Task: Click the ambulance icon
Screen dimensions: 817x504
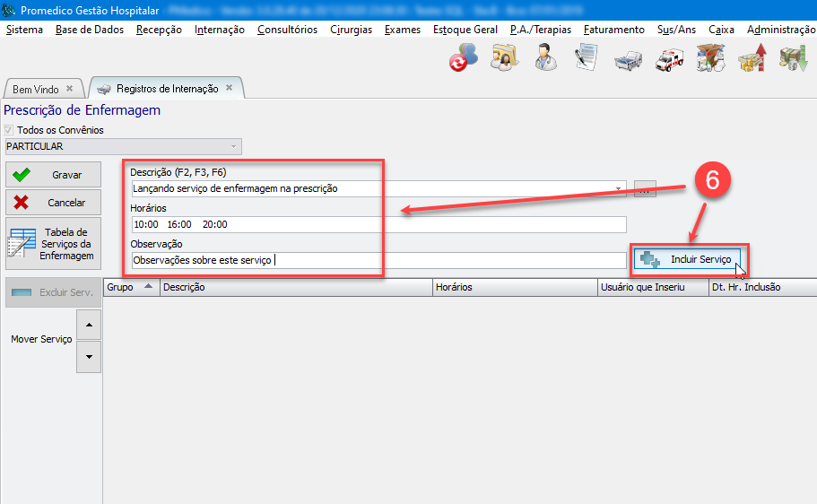Action: [x=669, y=59]
